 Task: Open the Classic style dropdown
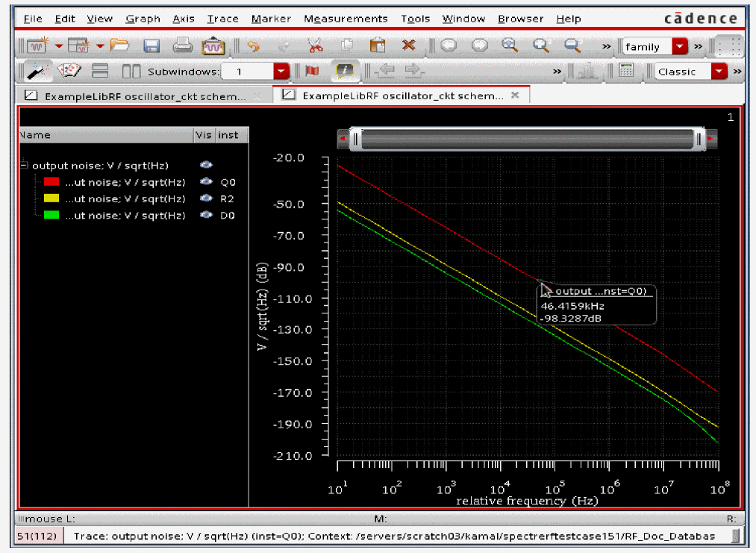(719, 72)
